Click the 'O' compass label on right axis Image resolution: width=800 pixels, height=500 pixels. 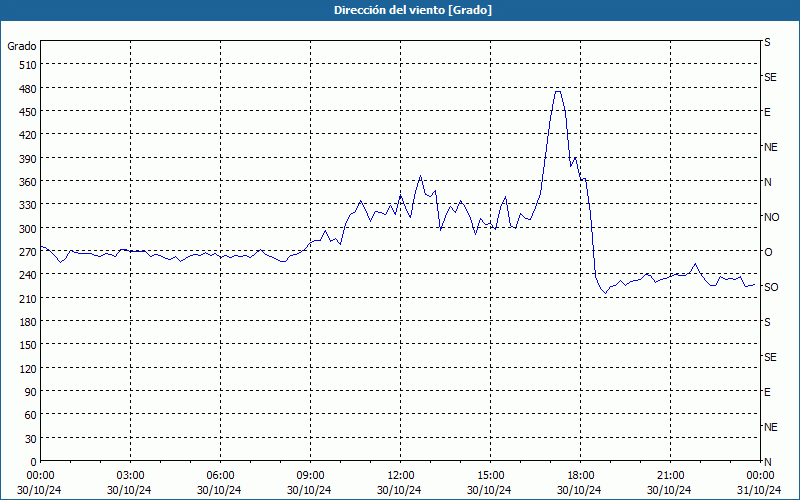768,252
